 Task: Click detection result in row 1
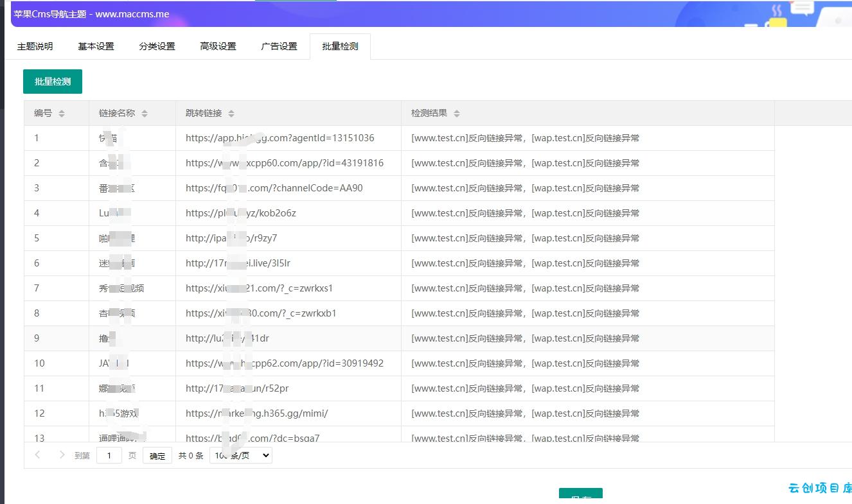coord(526,138)
